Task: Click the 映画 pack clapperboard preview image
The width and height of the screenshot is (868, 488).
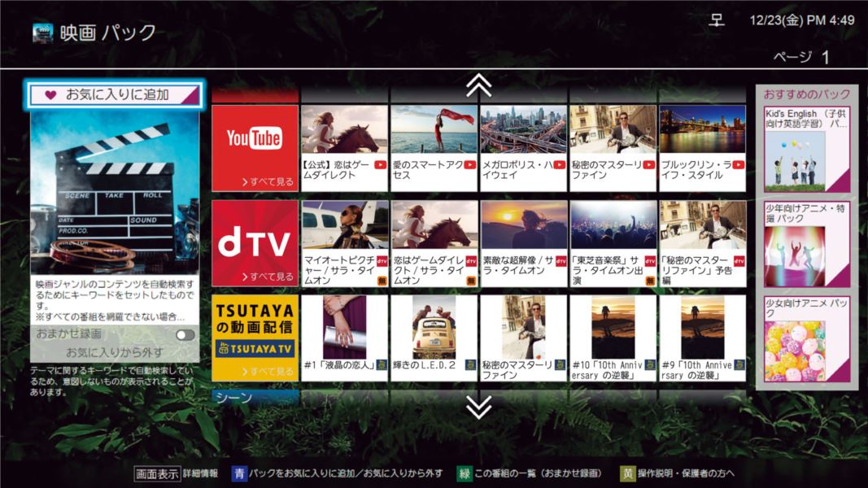Action: coord(115,192)
